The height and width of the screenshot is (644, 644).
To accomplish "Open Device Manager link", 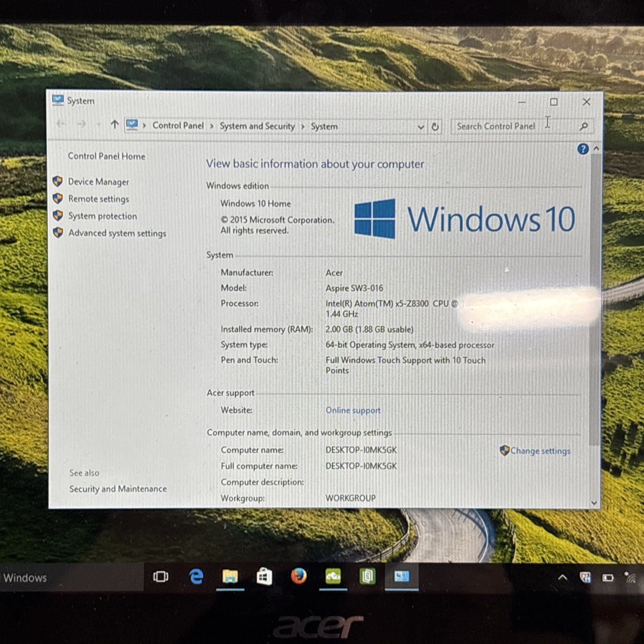I will coord(98,182).
